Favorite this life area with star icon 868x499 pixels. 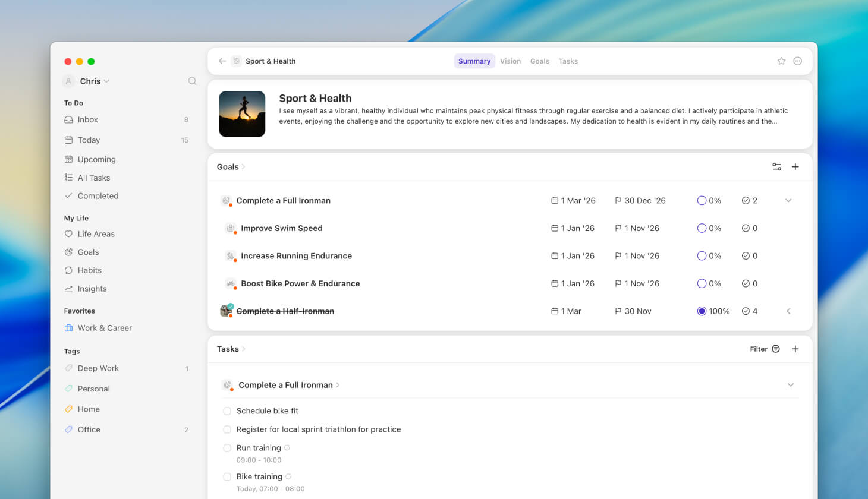point(781,61)
